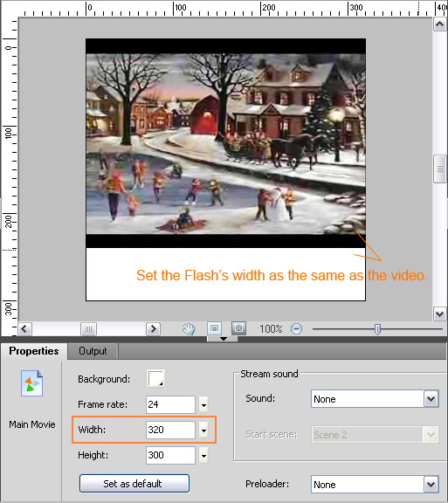Click the vertical scrollbar thumb
448x503 pixels.
(x=439, y=169)
